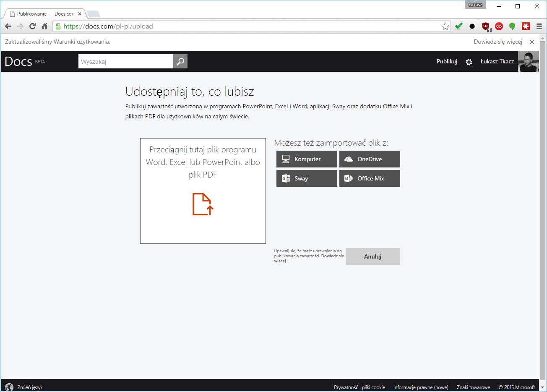Open a new browser tab
547x392 pixels.
click(x=93, y=14)
